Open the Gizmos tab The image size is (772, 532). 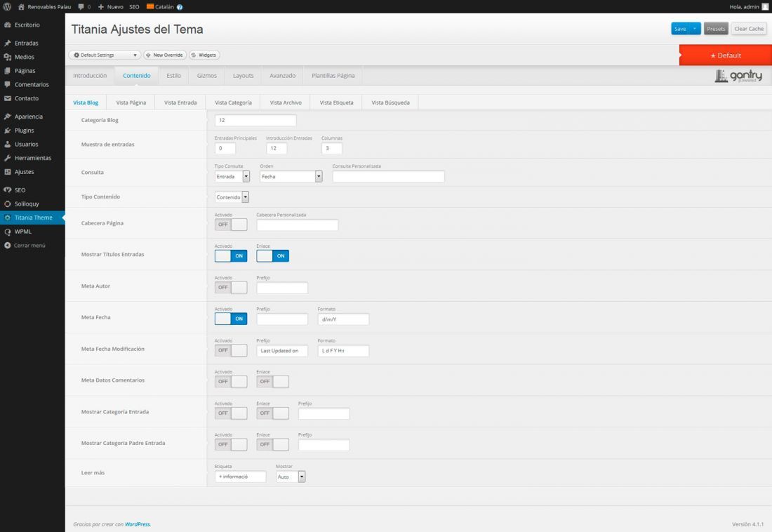207,76
